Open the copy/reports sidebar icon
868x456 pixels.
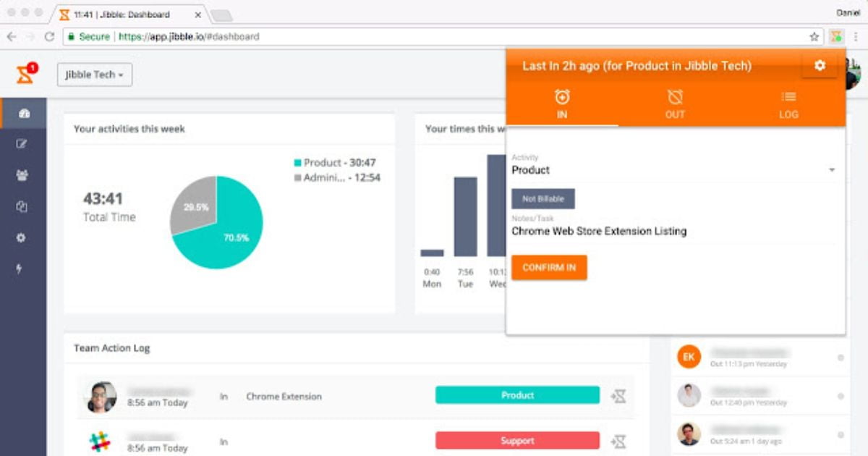click(22, 206)
